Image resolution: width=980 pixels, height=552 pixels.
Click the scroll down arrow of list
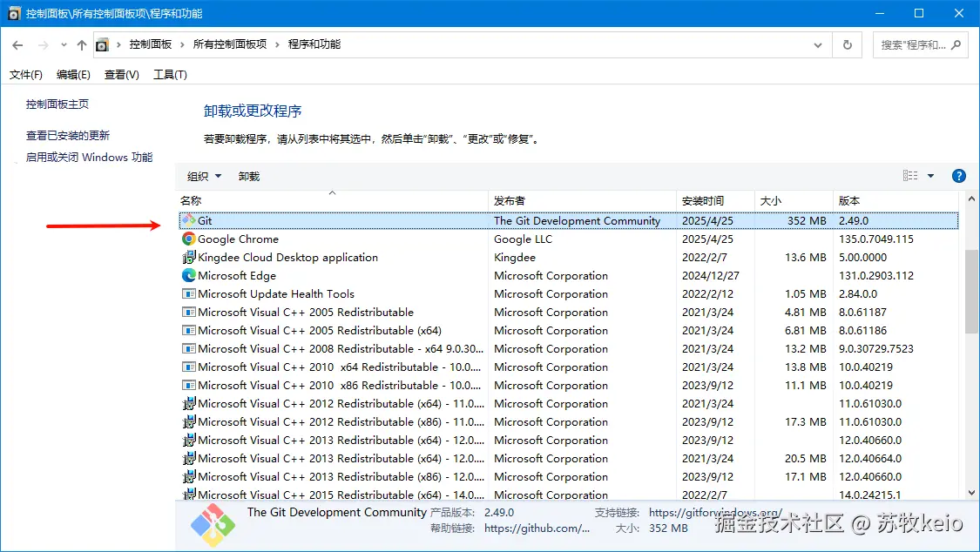pos(971,493)
